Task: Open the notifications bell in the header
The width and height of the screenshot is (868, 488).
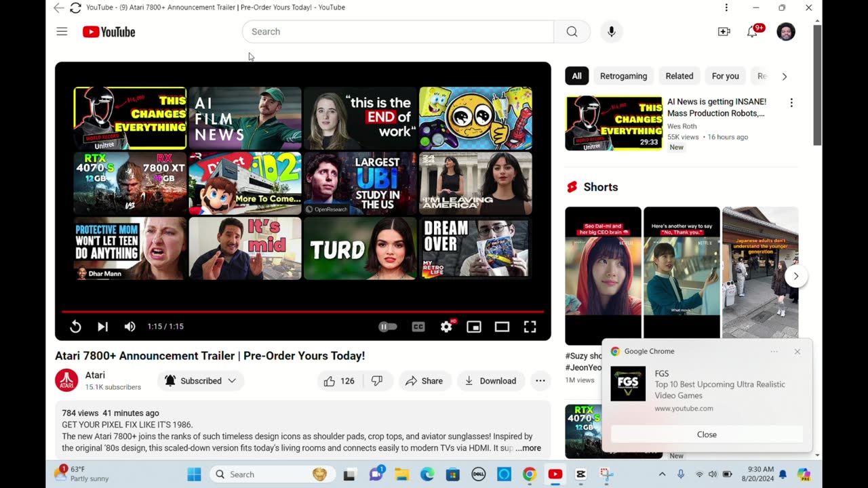Action: pyautogui.click(x=752, y=32)
